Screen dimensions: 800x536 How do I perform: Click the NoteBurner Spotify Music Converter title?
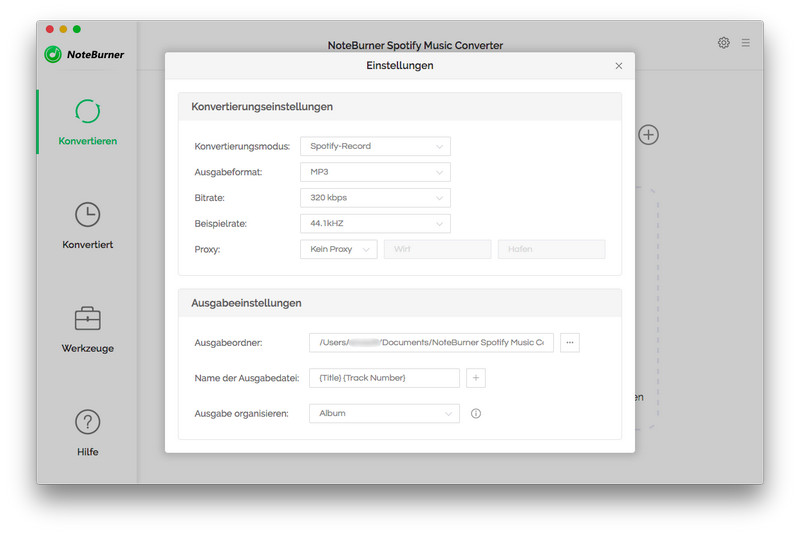[415, 45]
